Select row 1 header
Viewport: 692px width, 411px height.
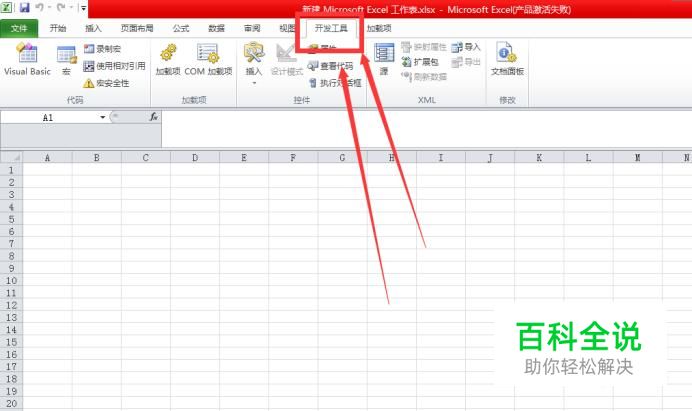coord(11,170)
